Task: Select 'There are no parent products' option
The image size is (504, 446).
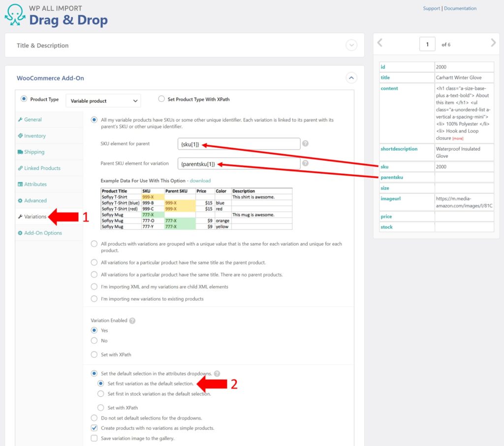Action: coord(94,275)
